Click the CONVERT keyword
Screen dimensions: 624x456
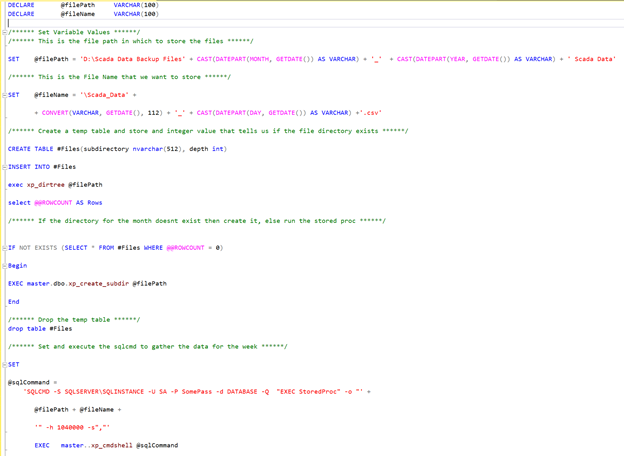(55, 113)
